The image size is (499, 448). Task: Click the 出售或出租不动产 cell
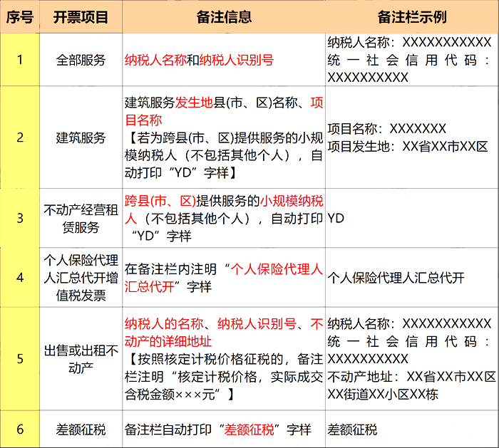click(81, 359)
